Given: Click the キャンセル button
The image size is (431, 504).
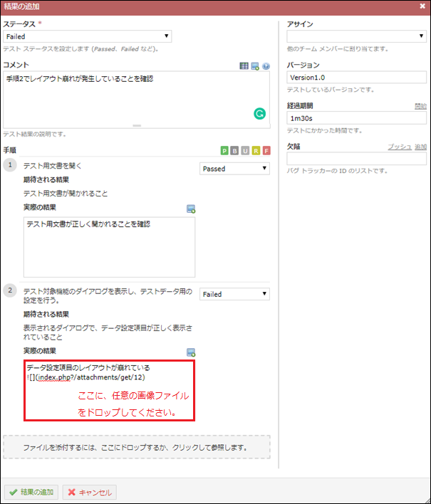Looking at the screenshot, I should [90, 492].
